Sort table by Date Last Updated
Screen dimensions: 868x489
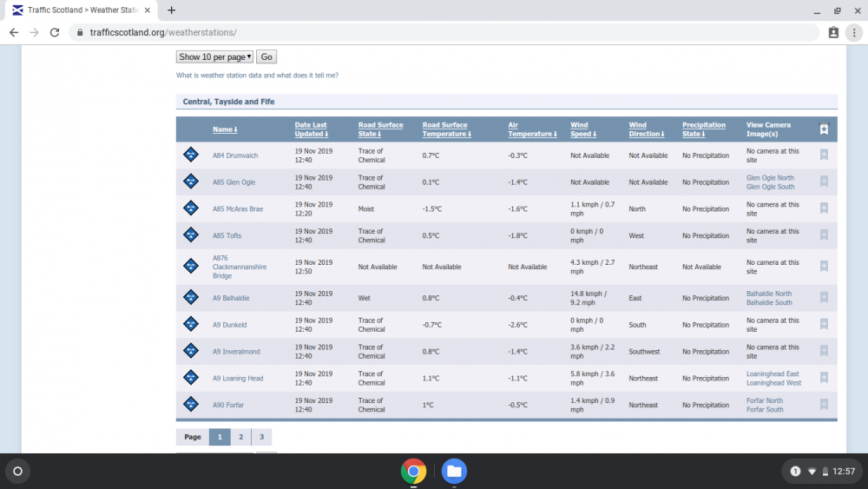click(311, 129)
